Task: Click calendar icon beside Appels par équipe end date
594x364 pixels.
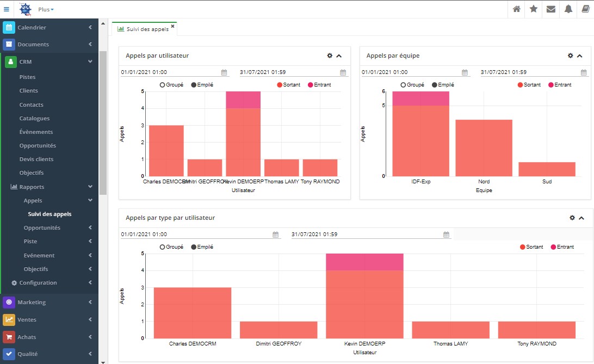Action: pos(584,72)
